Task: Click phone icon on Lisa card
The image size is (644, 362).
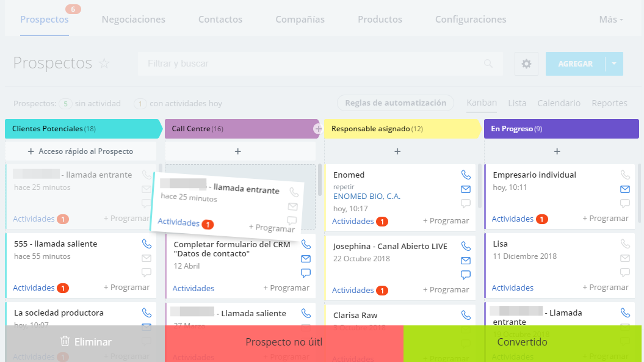Action: click(625, 244)
